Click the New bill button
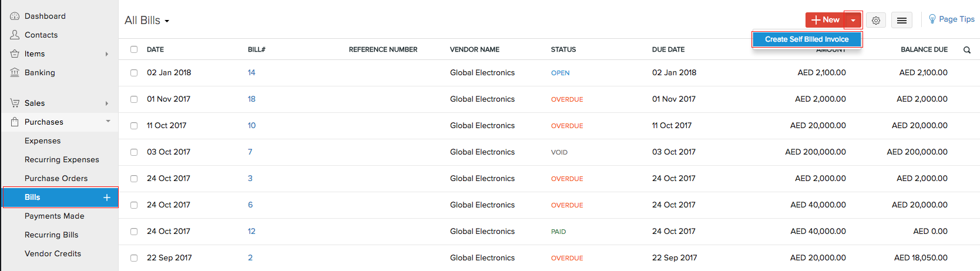Viewport: 980px width, 271px height. tap(825, 20)
